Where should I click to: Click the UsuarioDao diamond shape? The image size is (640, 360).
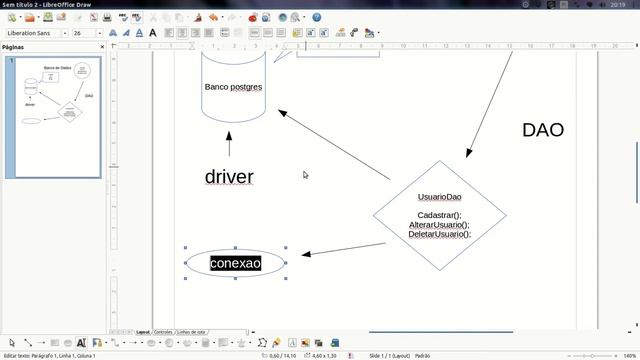(440, 216)
